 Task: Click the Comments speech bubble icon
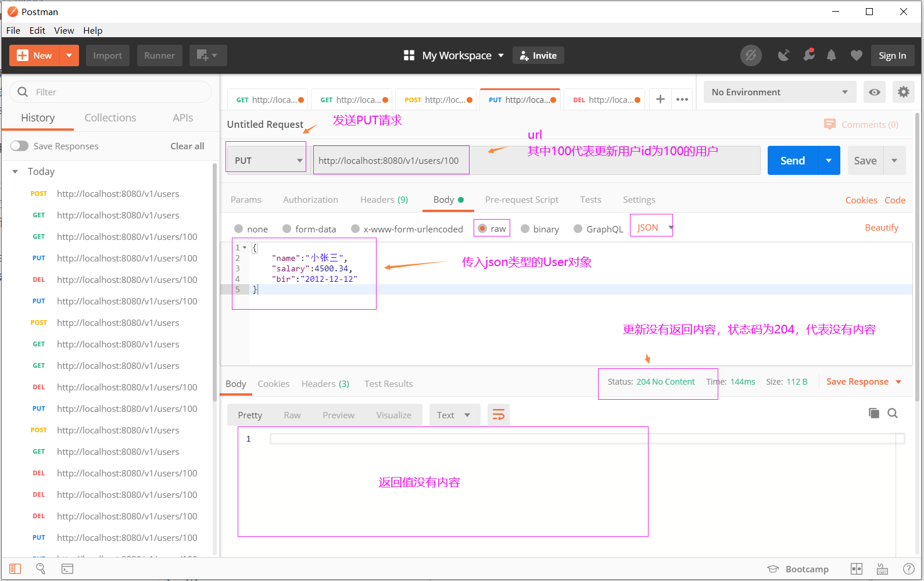(830, 124)
